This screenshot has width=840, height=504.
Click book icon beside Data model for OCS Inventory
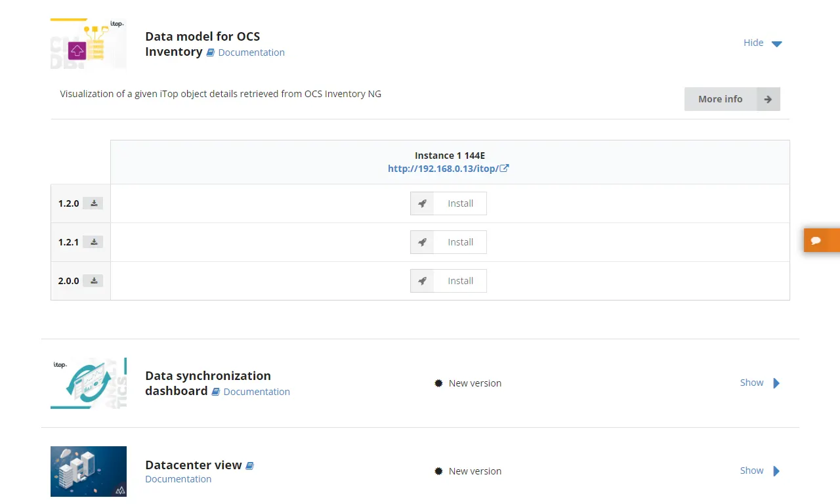[211, 52]
